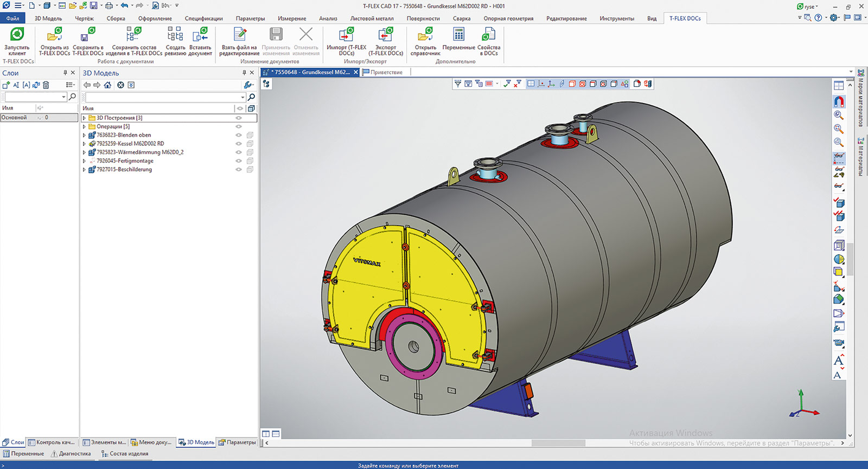Viewport: 868px width, 469px height.
Task: Toggle visibility of Операции folder
Action: pyautogui.click(x=238, y=126)
